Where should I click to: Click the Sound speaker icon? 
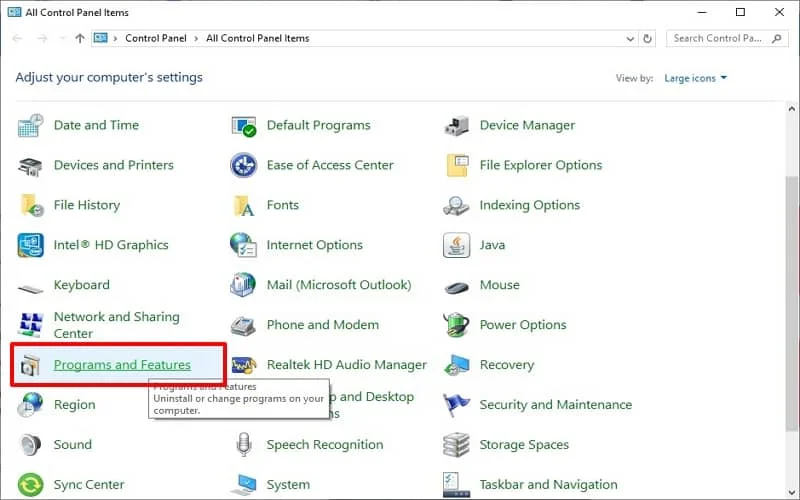tap(31, 445)
